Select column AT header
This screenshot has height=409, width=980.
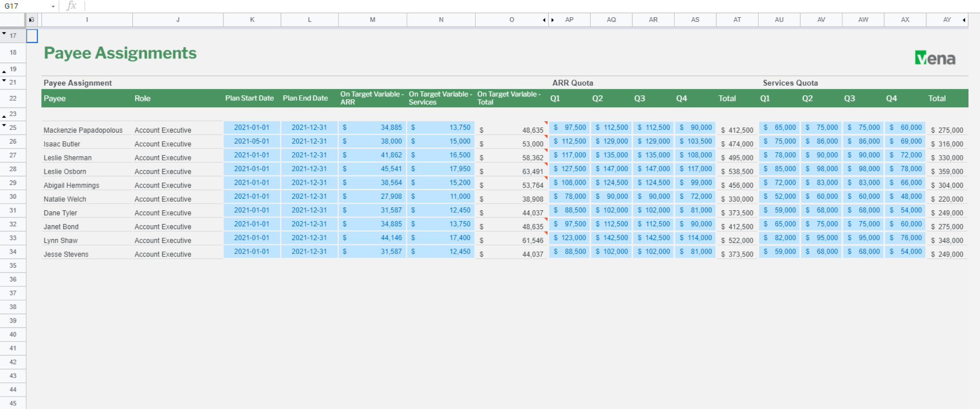737,20
